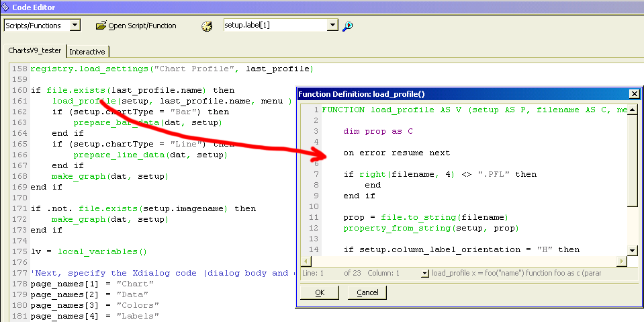Click OK in the Function Definition dialog
This screenshot has height=322, width=644.
click(x=320, y=293)
